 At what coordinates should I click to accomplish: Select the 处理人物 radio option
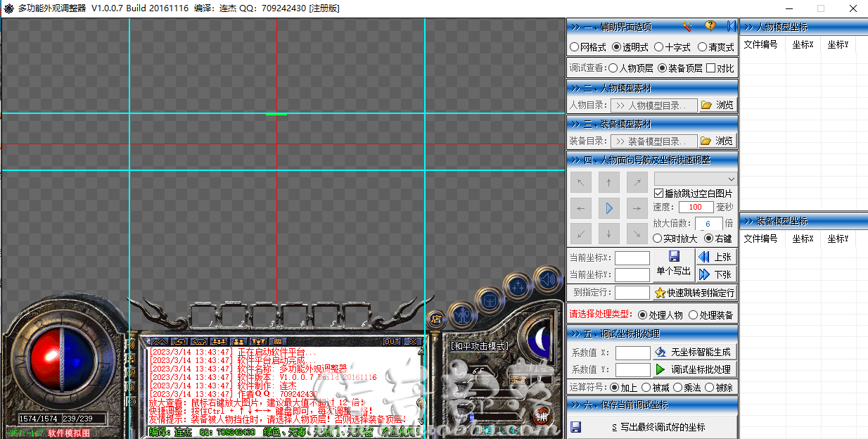pos(660,315)
